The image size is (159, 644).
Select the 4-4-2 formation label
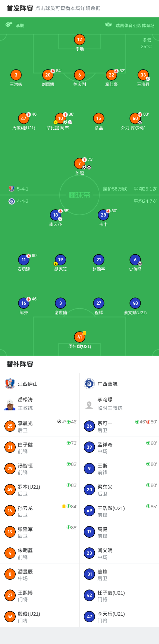[x=23, y=201]
